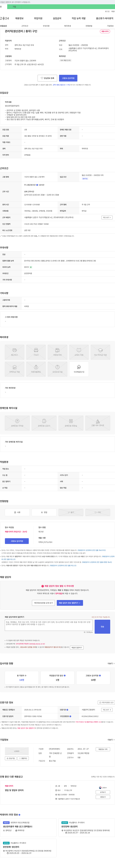Jump to 근무조건 section tab
This screenshot has height=868, width=115.
[25, 26]
